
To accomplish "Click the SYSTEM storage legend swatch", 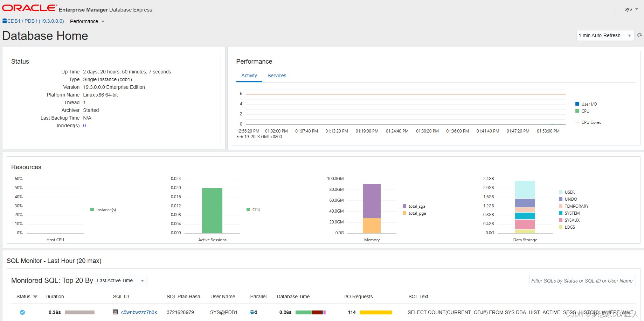I will tap(561, 213).
